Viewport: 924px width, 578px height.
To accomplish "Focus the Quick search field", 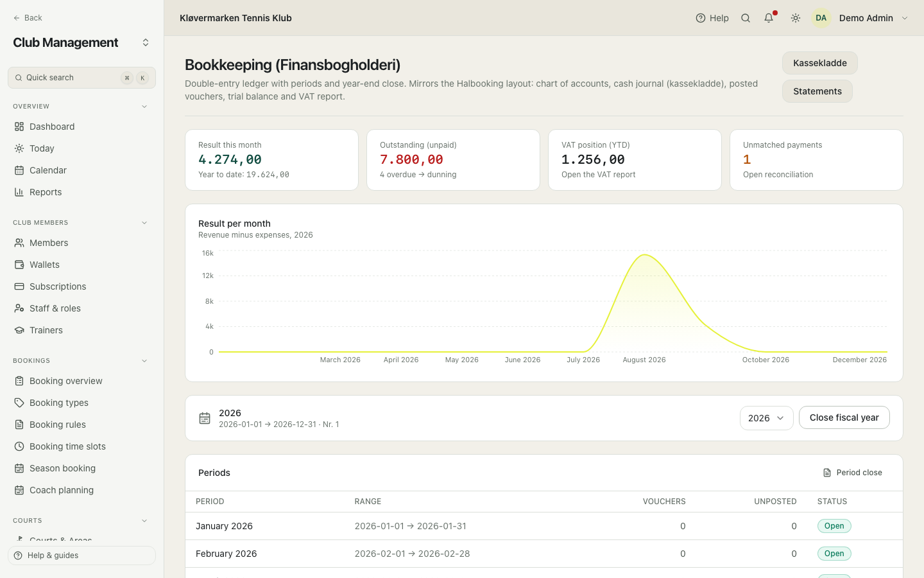I will click(81, 78).
